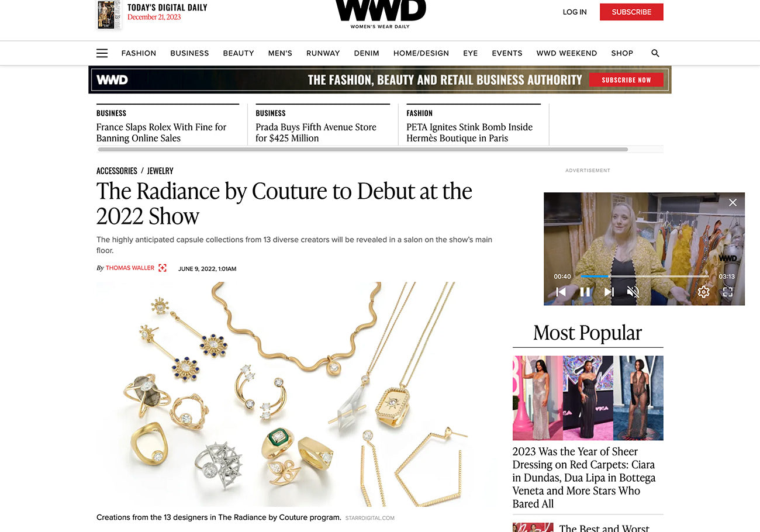Screen dimensions: 760x532
Task: Close the floating video player
Action: [x=733, y=202]
